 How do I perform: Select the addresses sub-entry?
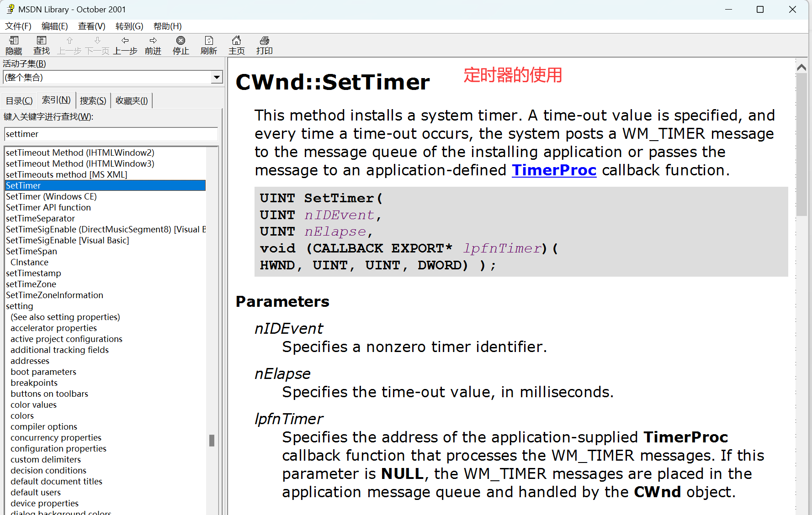pyautogui.click(x=30, y=361)
